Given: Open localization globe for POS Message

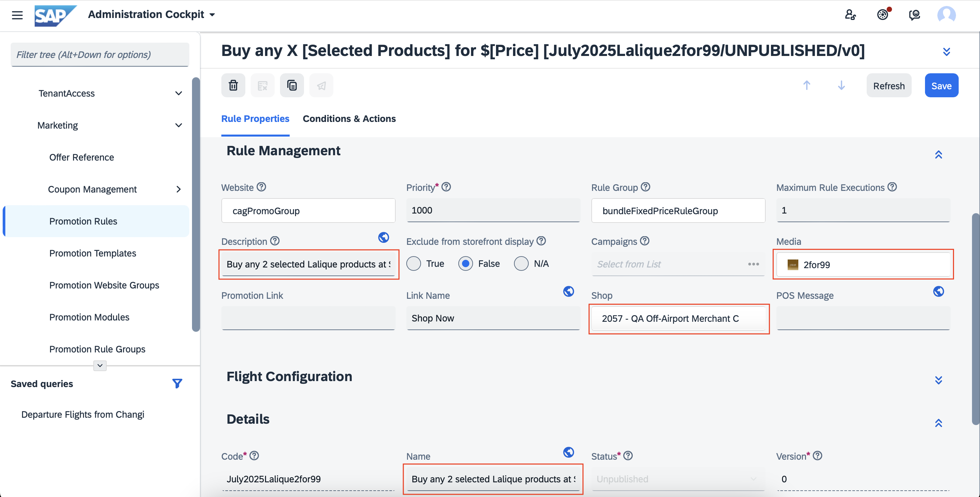Looking at the screenshot, I should 939,291.
